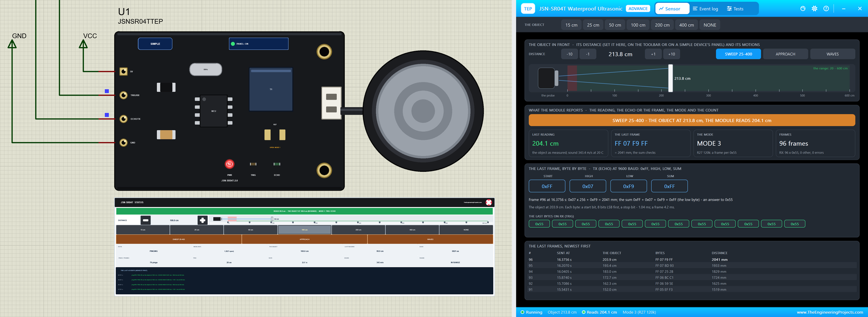Click the 5V pin on the module
The image size is (868, 317).
point(123,71)
